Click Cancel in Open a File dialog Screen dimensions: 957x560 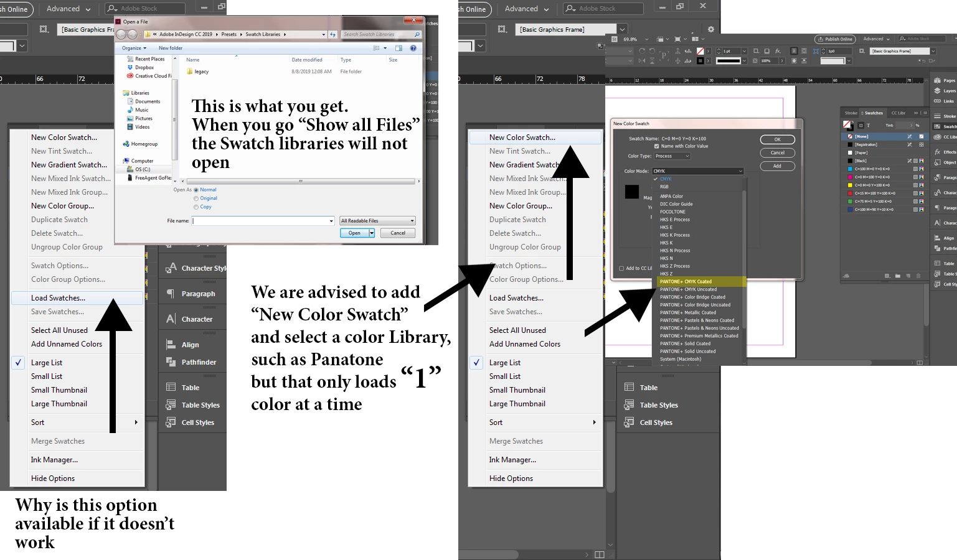(398, 233)
